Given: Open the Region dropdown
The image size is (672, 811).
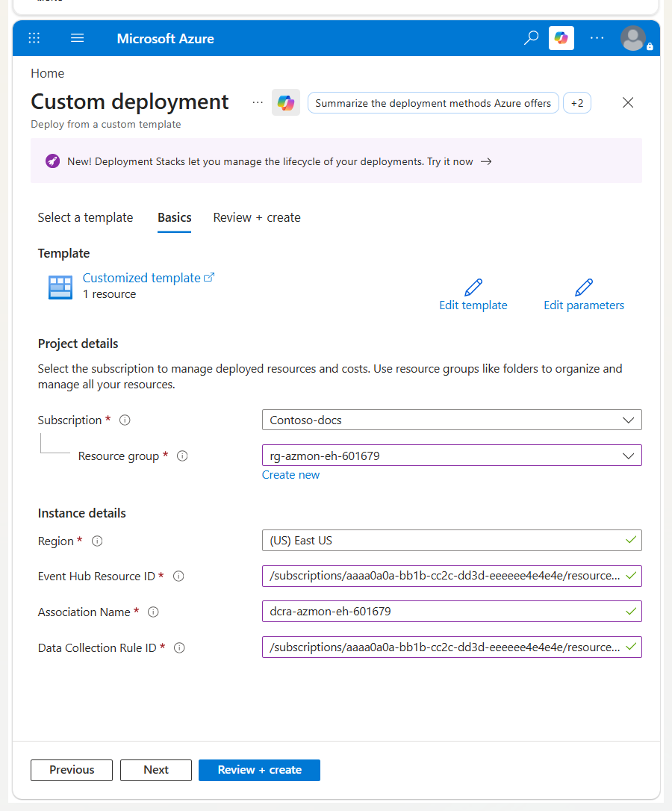Looking at the screenshot, I should point(452,541).
